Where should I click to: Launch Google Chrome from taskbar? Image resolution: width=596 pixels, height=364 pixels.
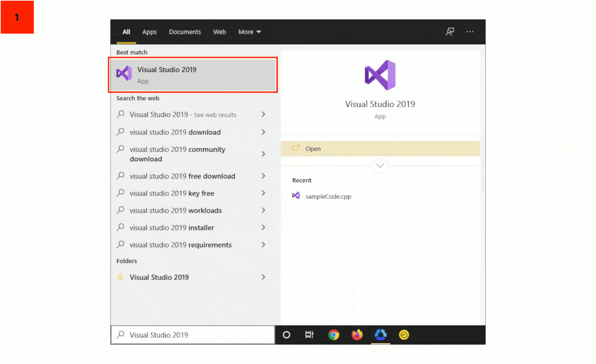tap(334, 335)
